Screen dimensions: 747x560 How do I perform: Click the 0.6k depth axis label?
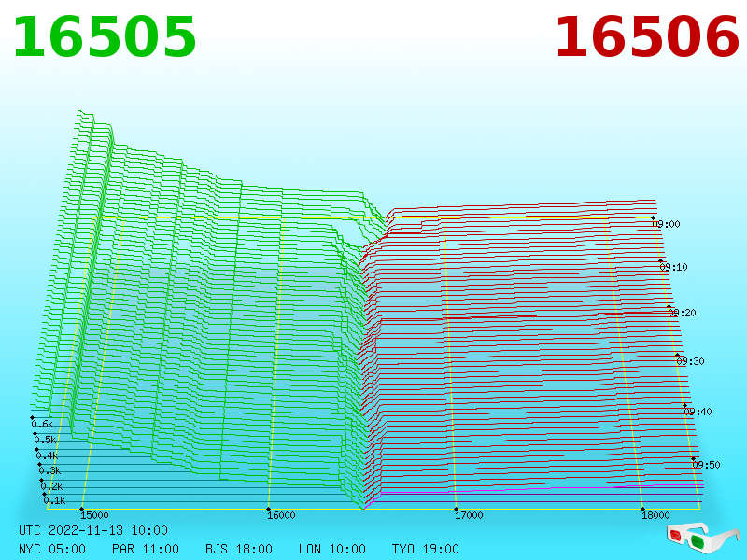point(42,424)
